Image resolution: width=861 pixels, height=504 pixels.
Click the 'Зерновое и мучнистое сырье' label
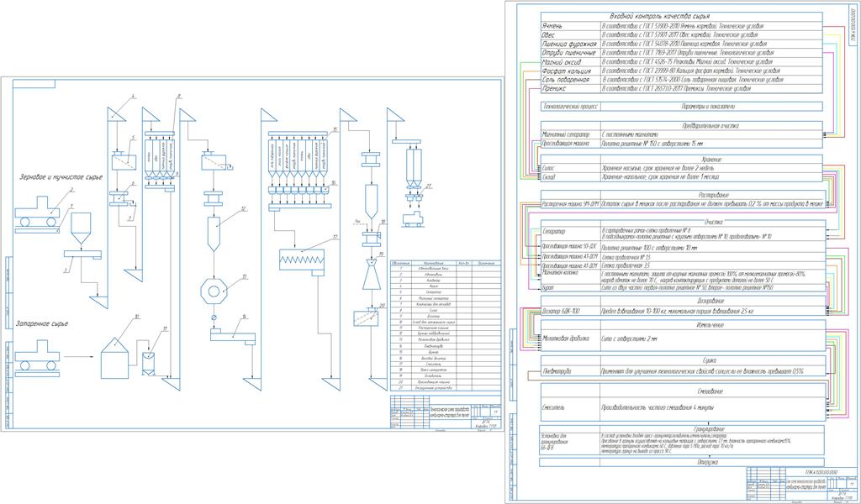tap(61, 177)
